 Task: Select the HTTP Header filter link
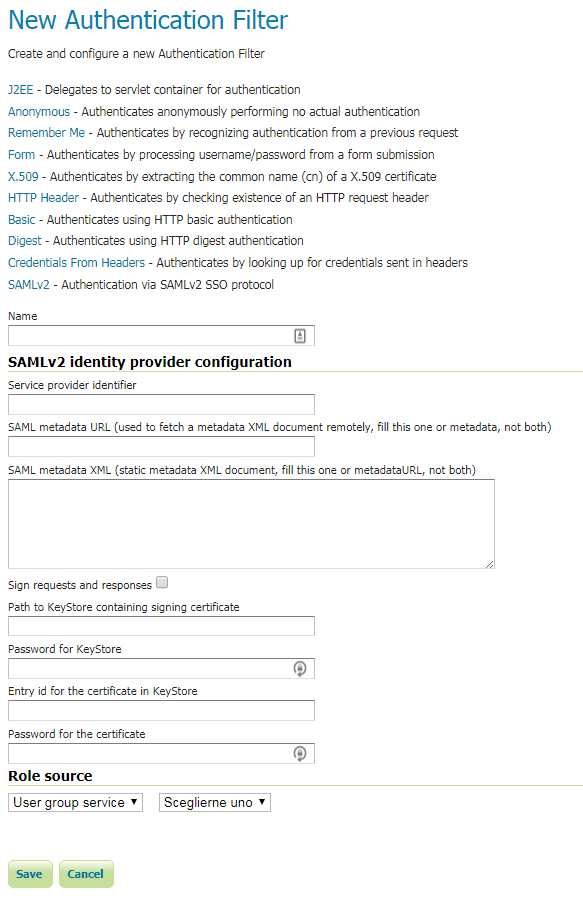(x=43, y=198)
